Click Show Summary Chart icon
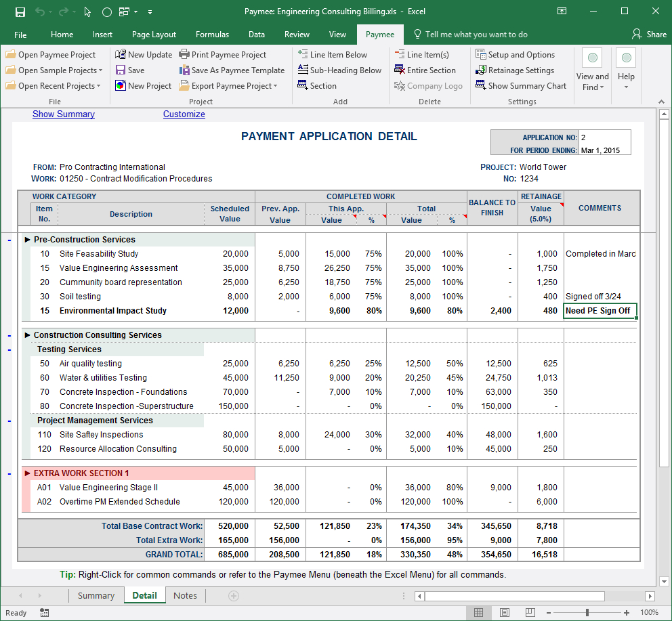This screenshot has height=621, width=672. point(480,86)
